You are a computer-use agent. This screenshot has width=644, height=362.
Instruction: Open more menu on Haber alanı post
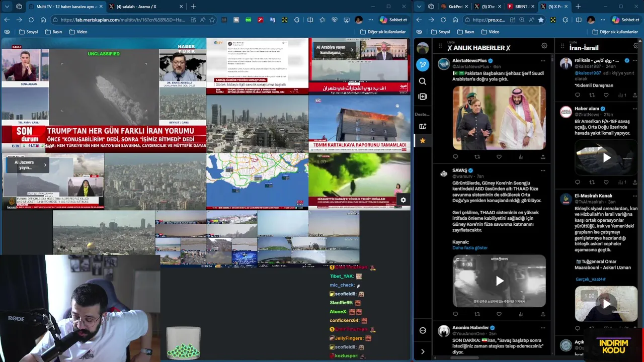[635, 109]
